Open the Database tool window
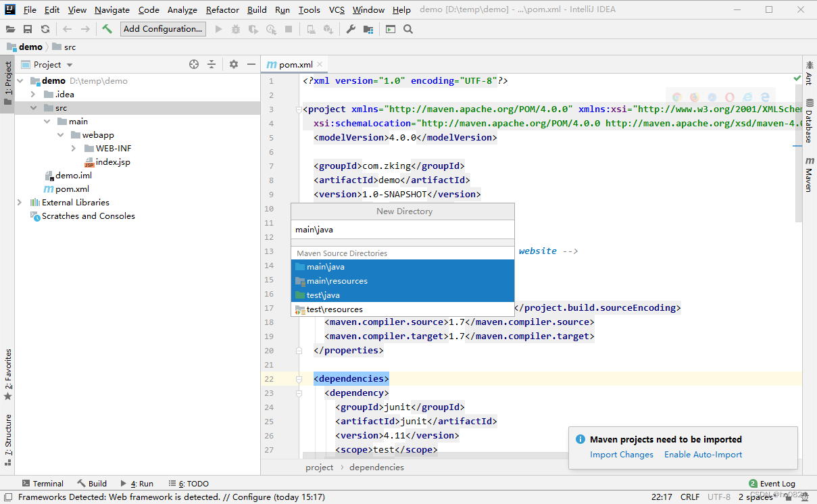817x504 pixels. coord(809,121)
